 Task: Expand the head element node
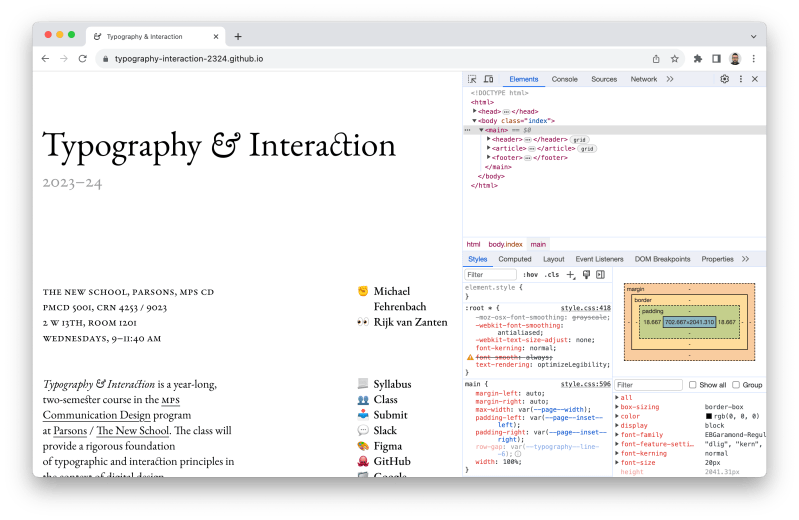pos(474,111)
